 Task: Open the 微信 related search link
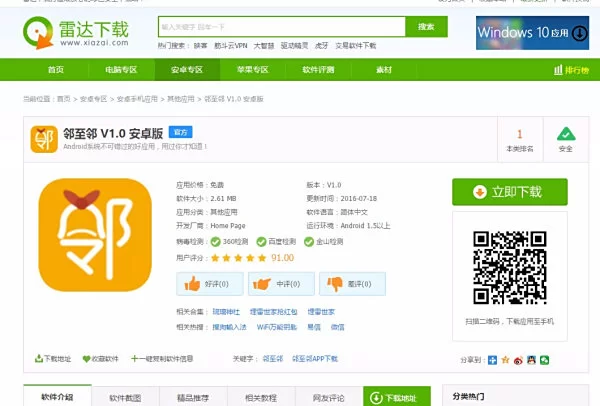(x=338, y=327)
